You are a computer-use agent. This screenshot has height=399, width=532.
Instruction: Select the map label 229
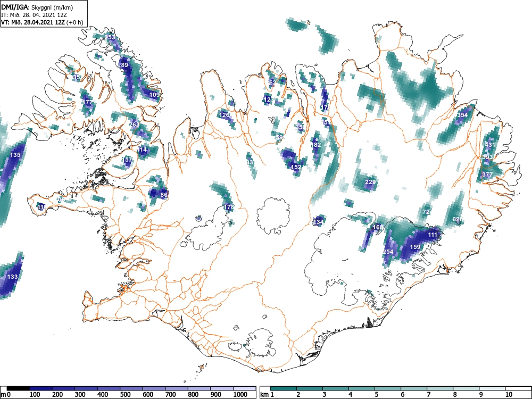click(370, 182)
